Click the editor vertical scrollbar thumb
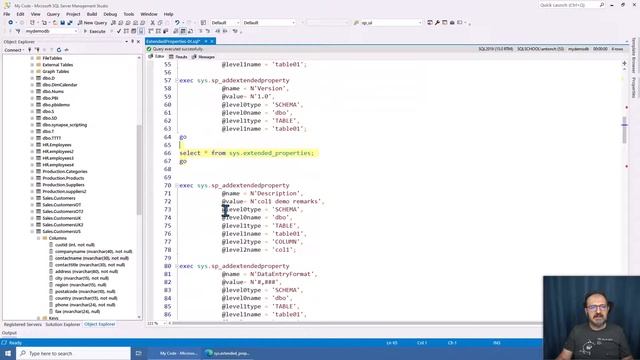The width and height of the screenshot is (640, 360). point(624,130)
